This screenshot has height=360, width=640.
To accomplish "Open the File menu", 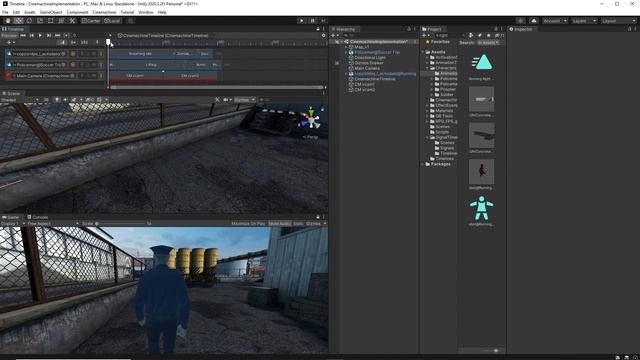I will pos(5,12).
